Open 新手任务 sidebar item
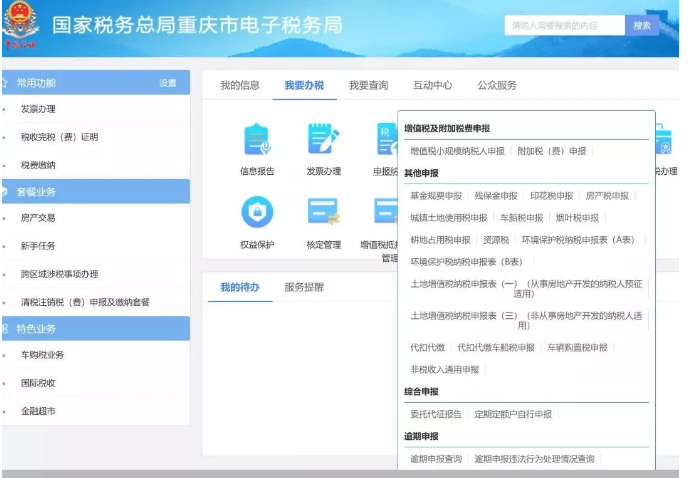This screenshot has height=478, width=689. pos(38,246)
